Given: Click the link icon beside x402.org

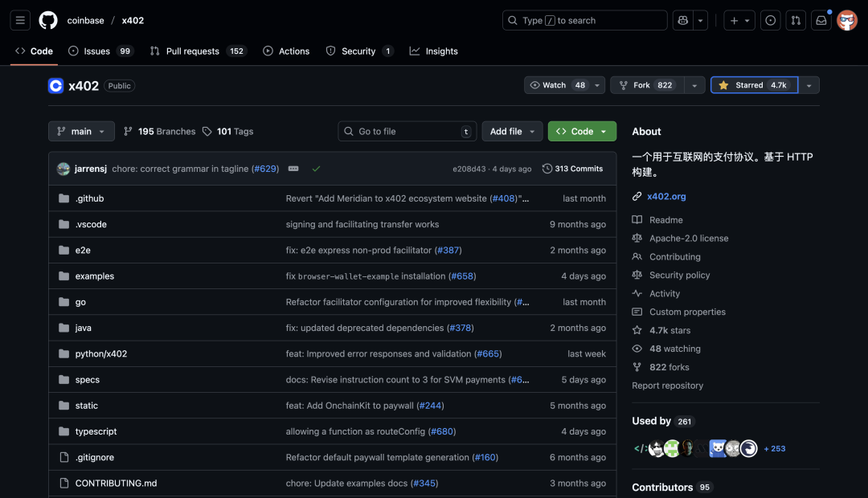Looking at the screenshot, I should [637, 197].
